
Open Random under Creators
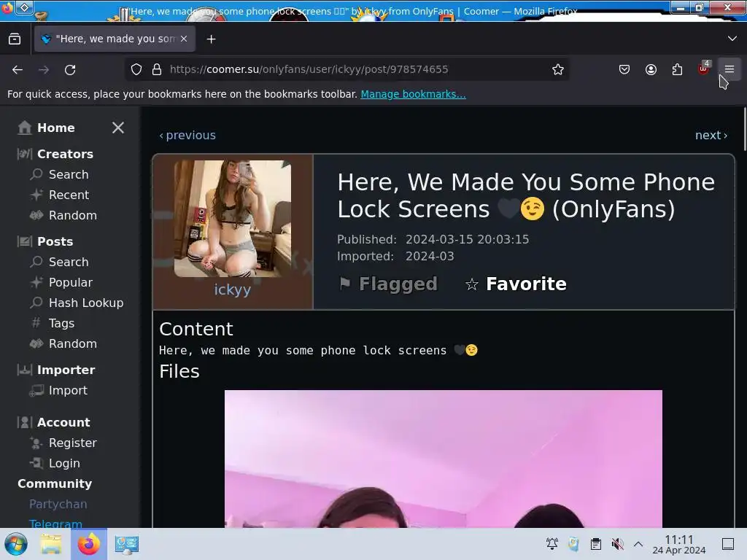[x=73, y=215]
